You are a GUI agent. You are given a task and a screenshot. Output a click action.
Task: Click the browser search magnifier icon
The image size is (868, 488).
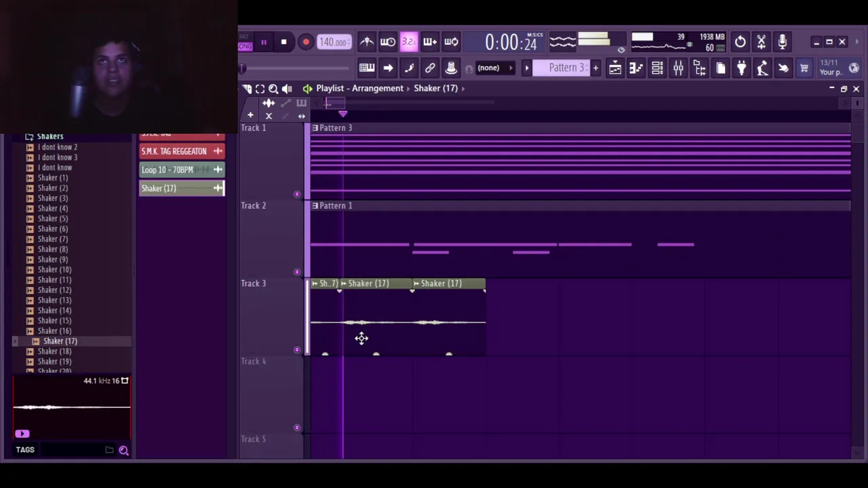click(123, 450)
